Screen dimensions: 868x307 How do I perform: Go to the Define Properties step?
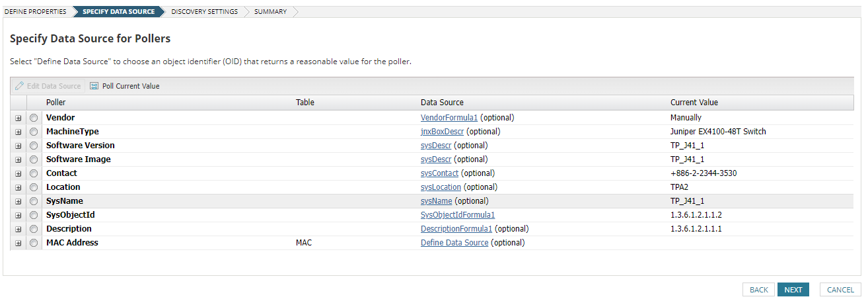click(x=35, y=12)
